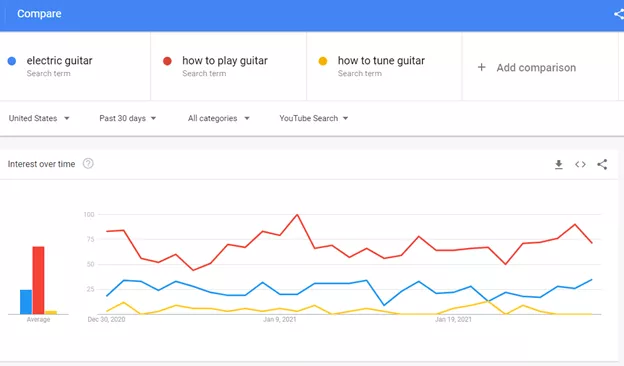Click the share icon in the blue header
Viewport: 624px width, 366px height.
point(619,14)
